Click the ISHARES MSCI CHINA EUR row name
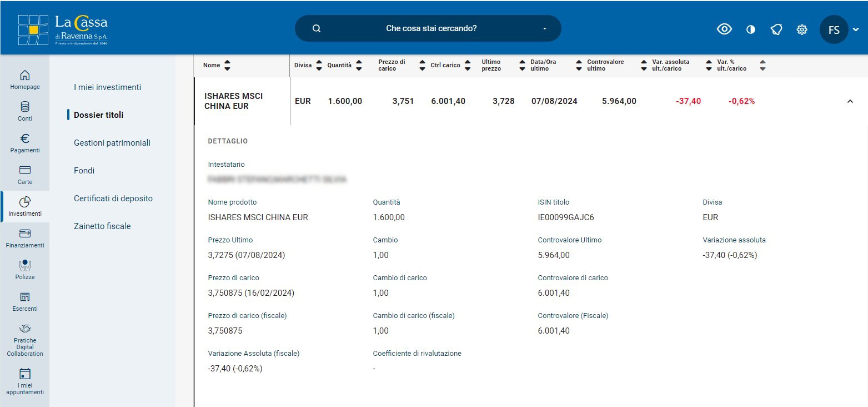 point(233,101)
